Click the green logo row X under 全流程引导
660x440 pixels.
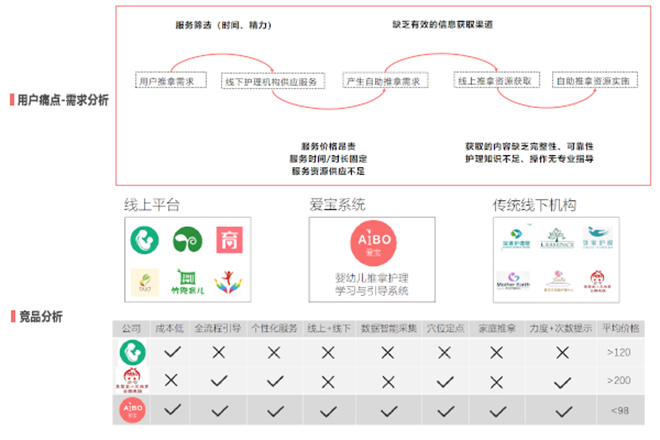point(218,352)
